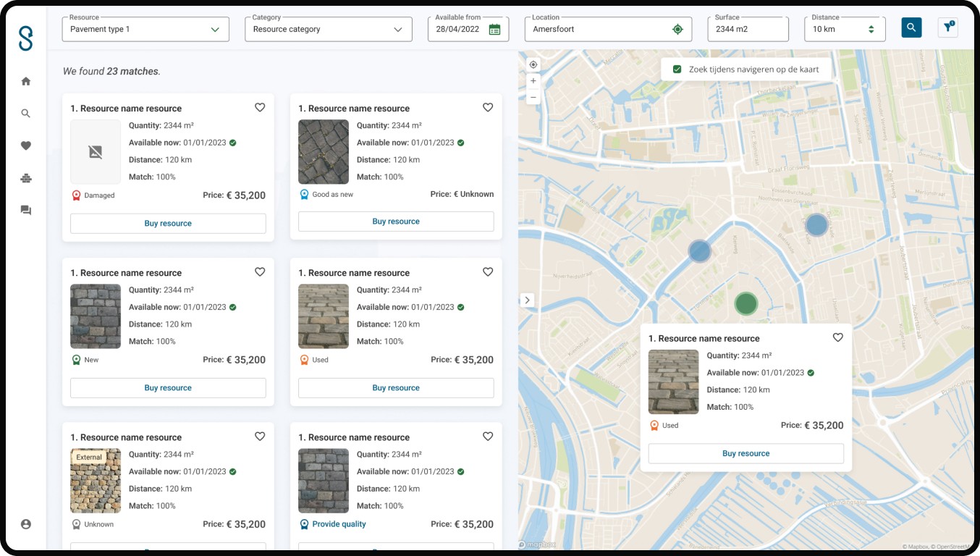Open favorites heart in the sidebar
Screen dimensions: 980x556
point(26,146)
